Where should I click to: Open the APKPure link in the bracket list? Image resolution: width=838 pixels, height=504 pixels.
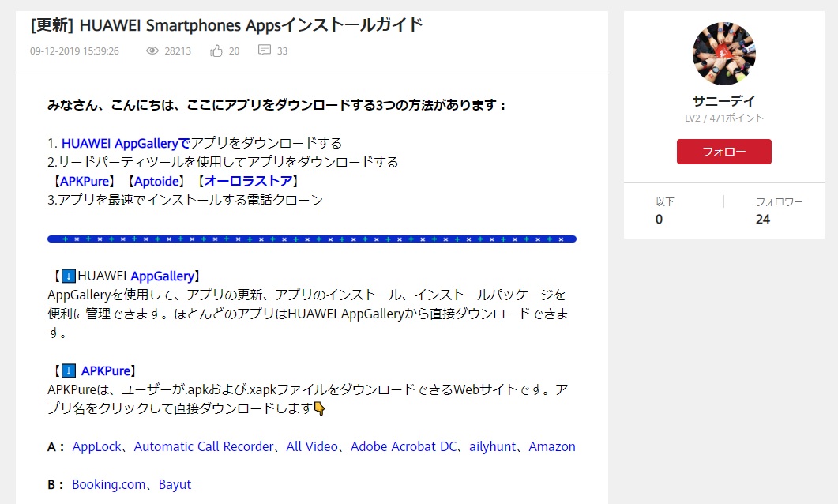85,181
